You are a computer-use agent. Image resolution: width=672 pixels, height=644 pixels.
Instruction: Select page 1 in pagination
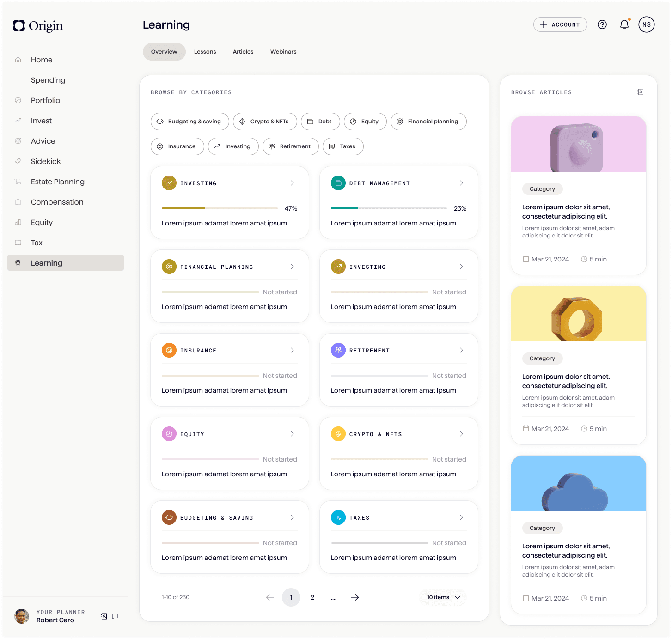[291, 597]
